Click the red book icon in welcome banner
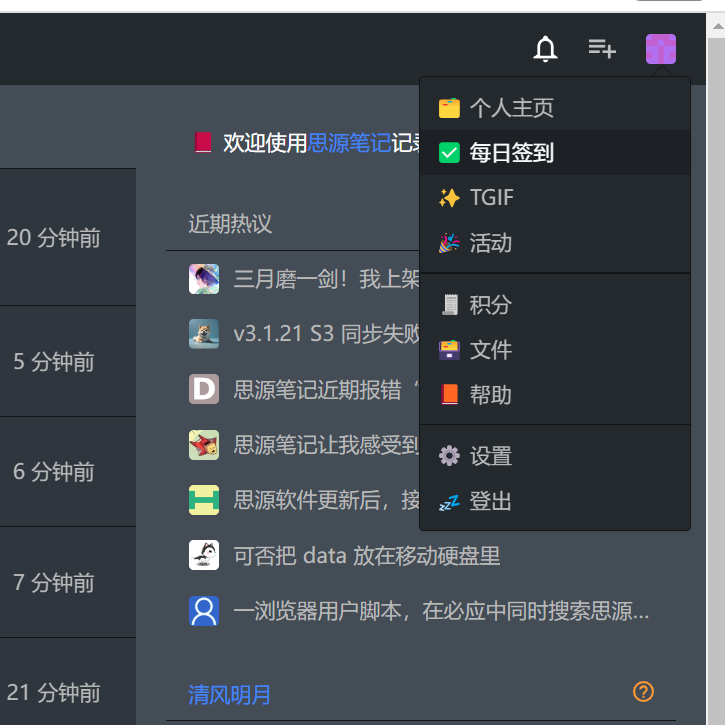The image size is (725, 725). (x=203, y=142)
